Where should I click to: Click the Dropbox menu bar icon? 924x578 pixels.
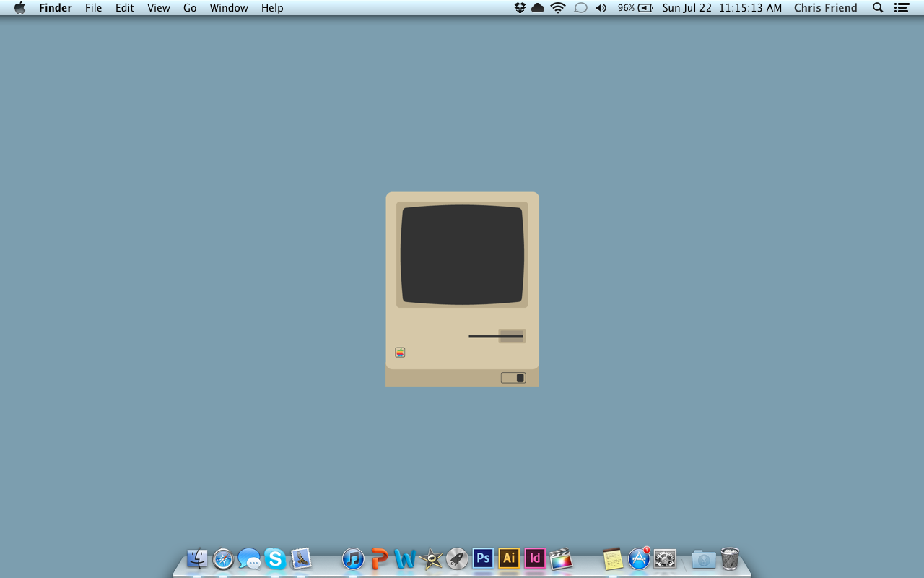click(520, 8)
